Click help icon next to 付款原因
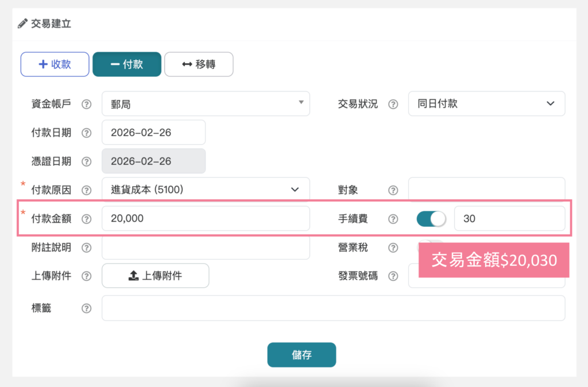 click(x=86, y=190)
